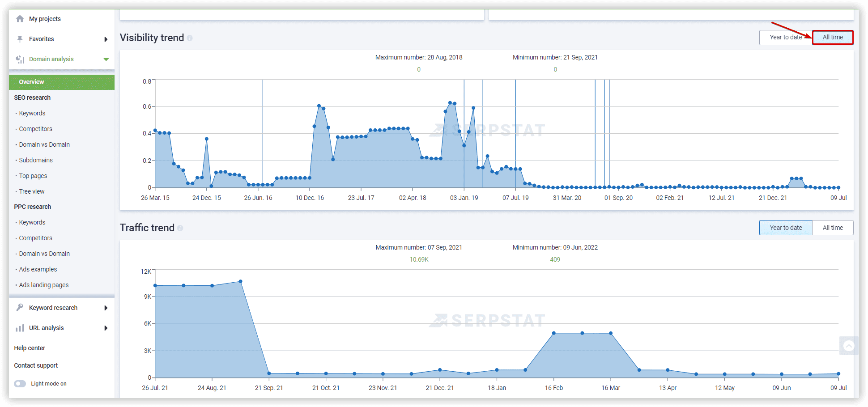868x407 pixels.
Task: Click the Domain analysis chart icon
Action: point(20,59)
